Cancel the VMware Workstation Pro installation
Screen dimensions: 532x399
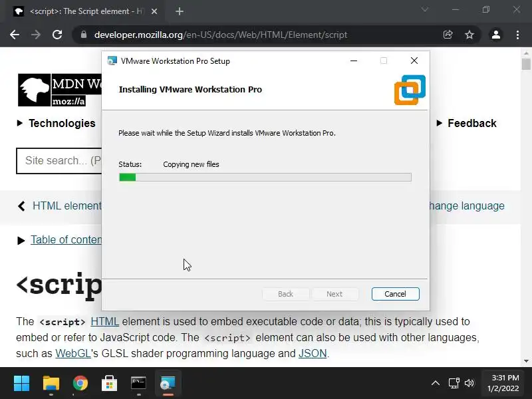[395, 294]
